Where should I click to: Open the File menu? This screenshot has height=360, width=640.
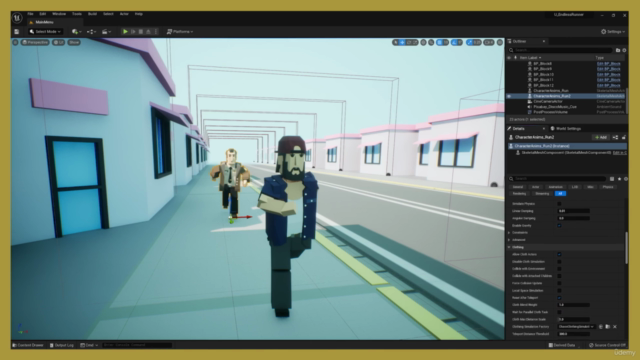coord(30,14)
